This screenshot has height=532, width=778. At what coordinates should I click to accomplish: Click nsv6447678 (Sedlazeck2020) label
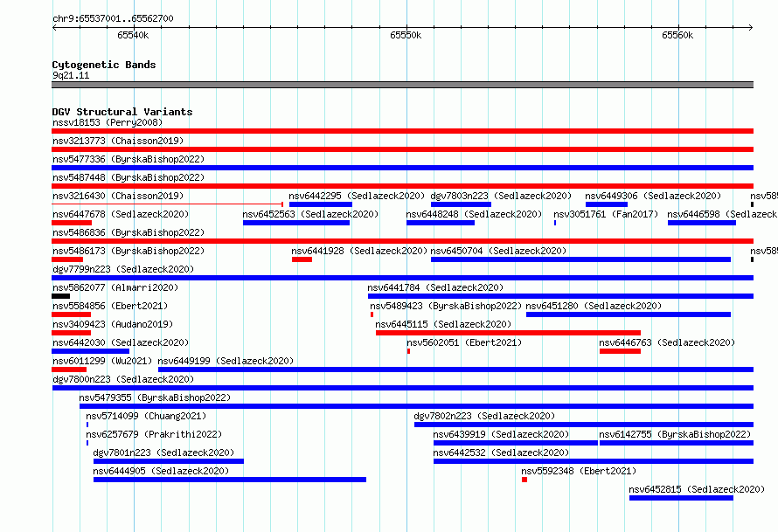(x=121, y=214)
